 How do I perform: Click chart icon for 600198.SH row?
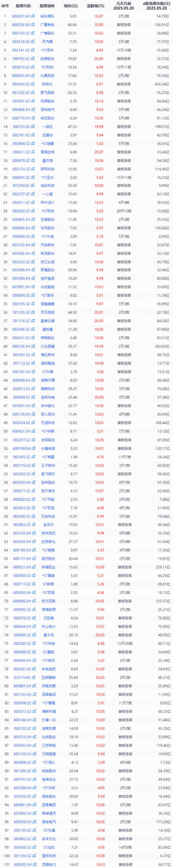tap(33, 448)
